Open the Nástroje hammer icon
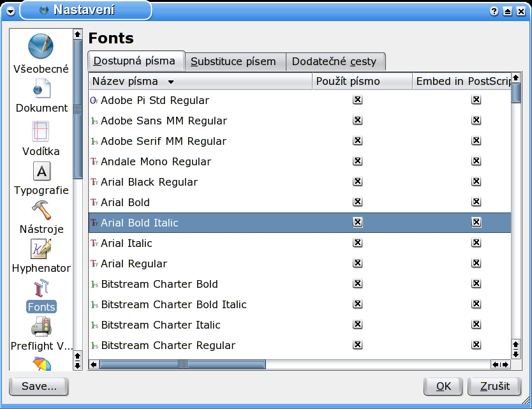 pyautogui.click(x=41, y=210)
